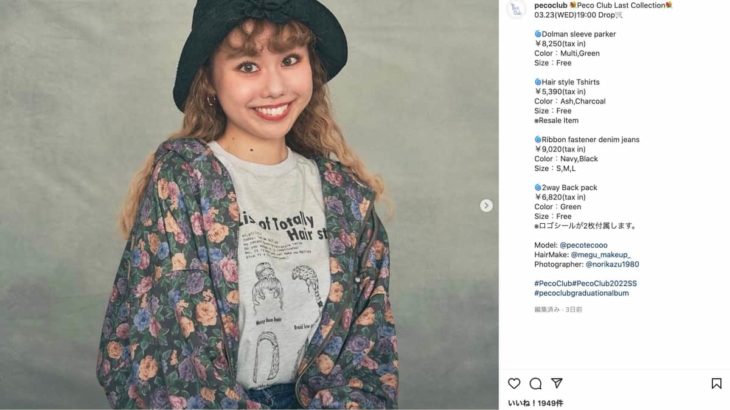730x410 pixels.
Task: Open the #pecoclubgraduationalbum hashtag
Action: 581,293
